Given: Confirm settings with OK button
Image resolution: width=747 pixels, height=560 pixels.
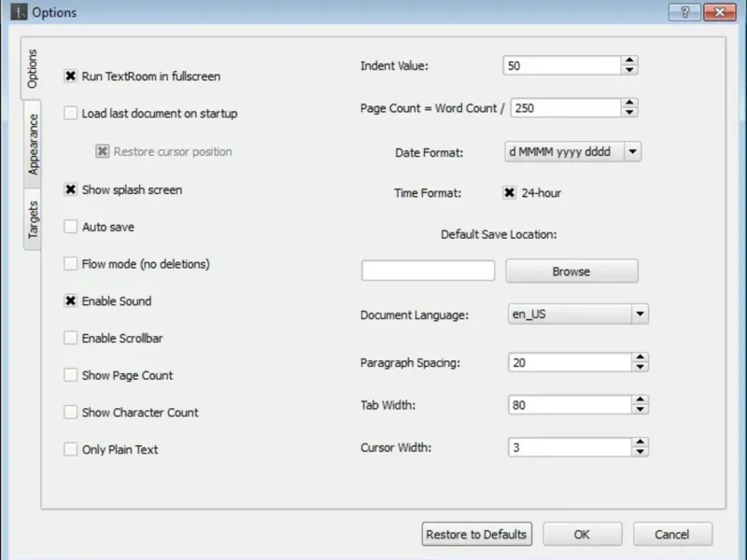Looking at the screenshot, I should [x=582, y=534].
